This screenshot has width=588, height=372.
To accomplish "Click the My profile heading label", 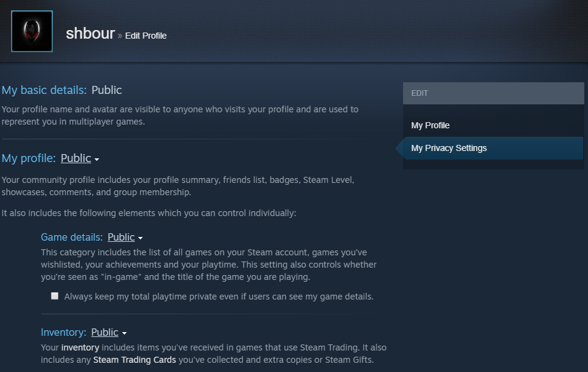I will coord(28,158).
